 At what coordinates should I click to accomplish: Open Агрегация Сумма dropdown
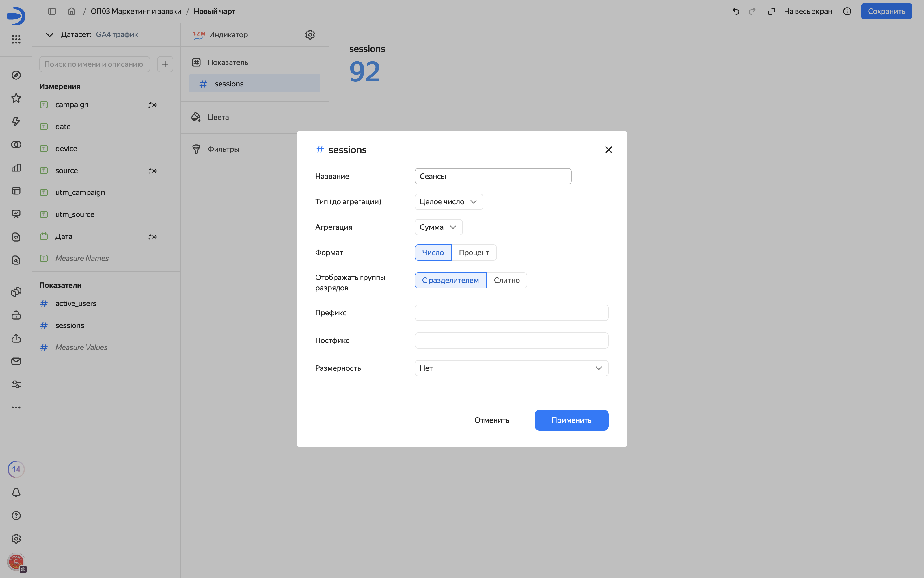[x=438, y=227]
